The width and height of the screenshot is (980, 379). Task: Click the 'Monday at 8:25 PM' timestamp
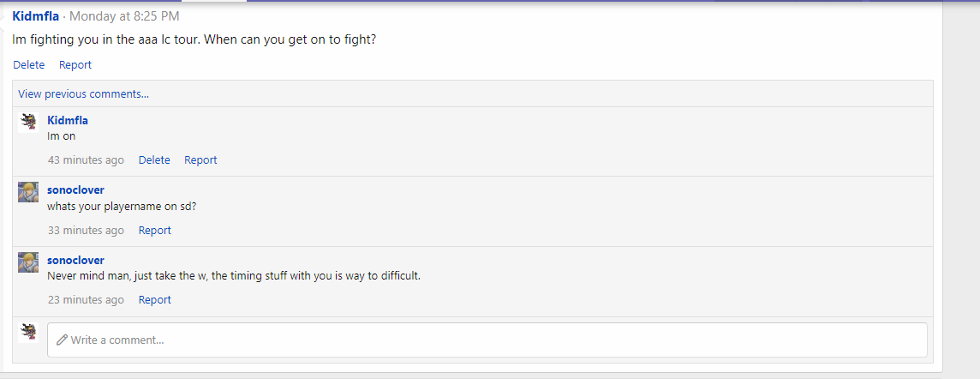click(x=124, y=16)
